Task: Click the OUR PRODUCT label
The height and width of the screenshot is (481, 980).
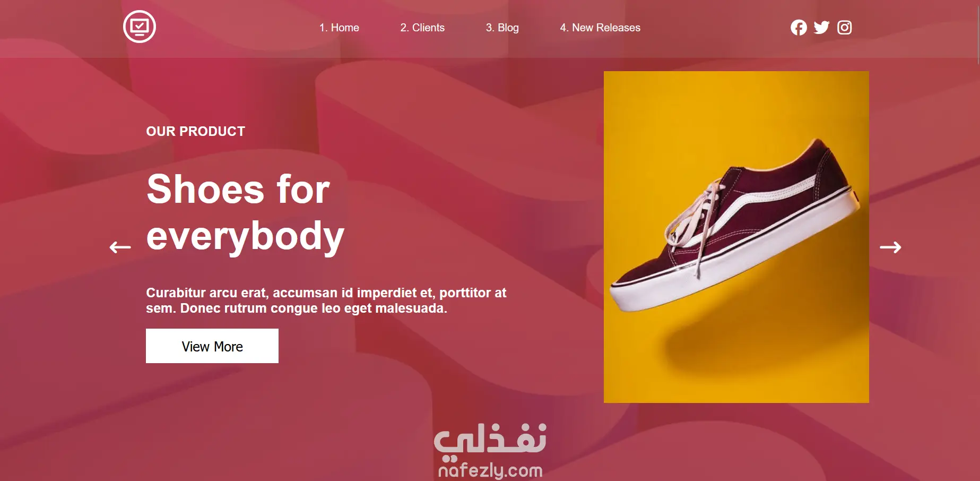Action: coord(196,131)
